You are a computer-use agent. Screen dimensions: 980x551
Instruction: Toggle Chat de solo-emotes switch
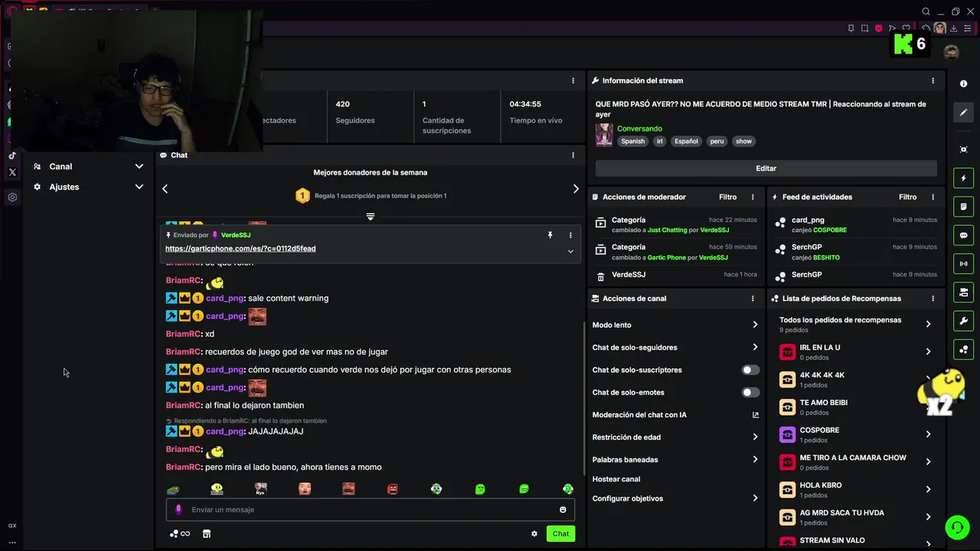750,393
